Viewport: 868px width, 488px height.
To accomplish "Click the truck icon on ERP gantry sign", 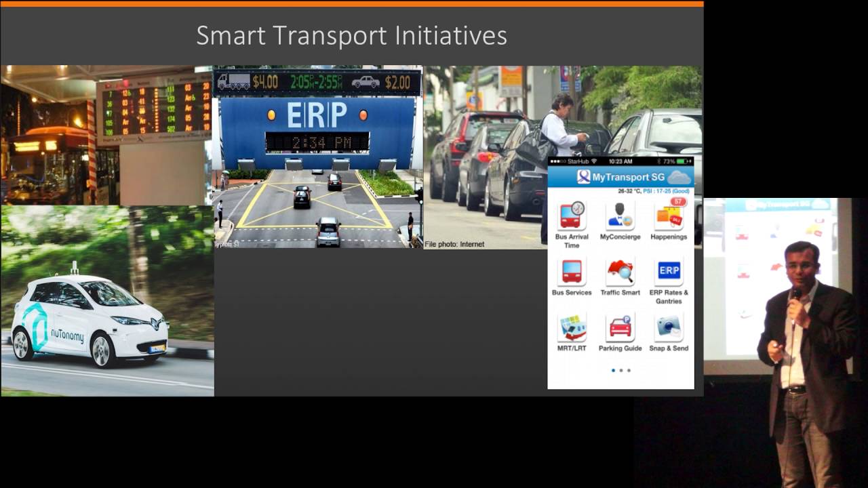I will click(x=234, y=82).
